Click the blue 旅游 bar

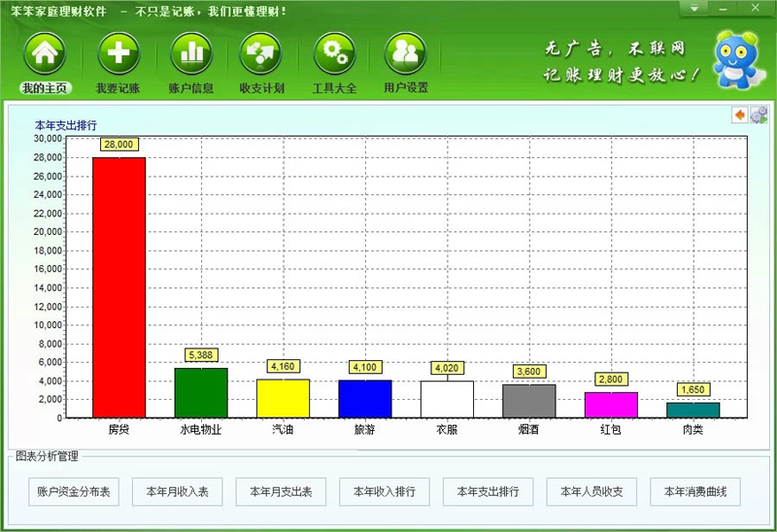[365, 399]
